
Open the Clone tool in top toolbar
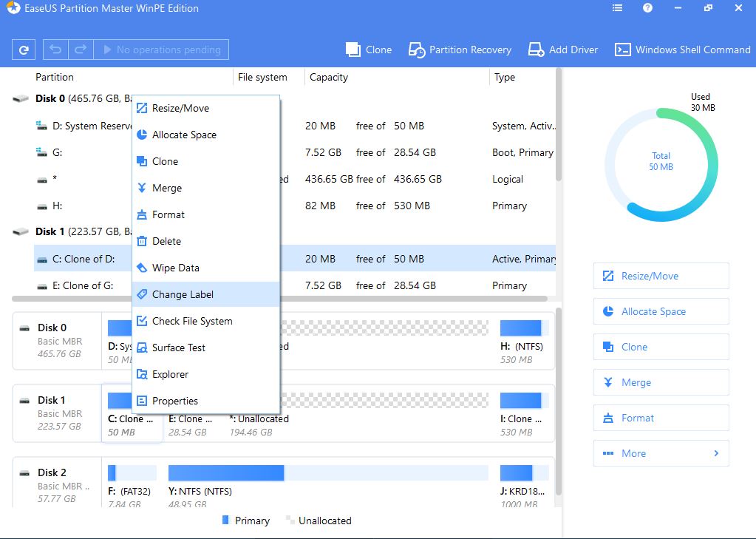(369, 50)
